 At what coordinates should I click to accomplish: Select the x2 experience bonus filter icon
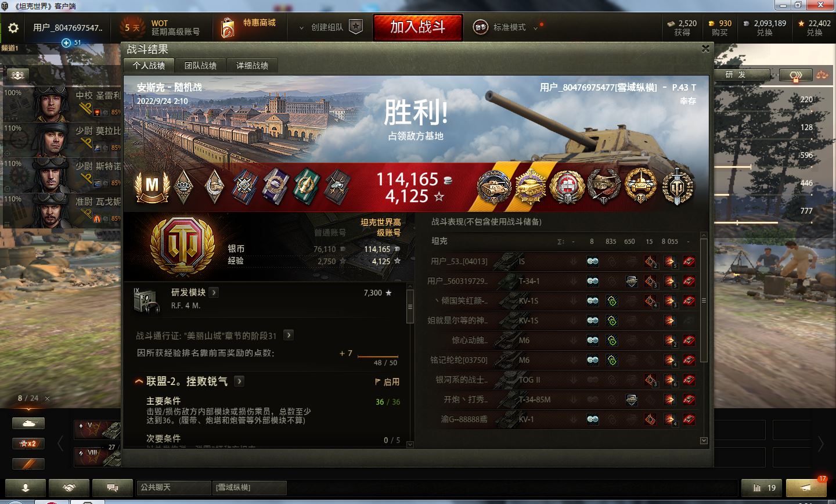(x=28, y=444)
